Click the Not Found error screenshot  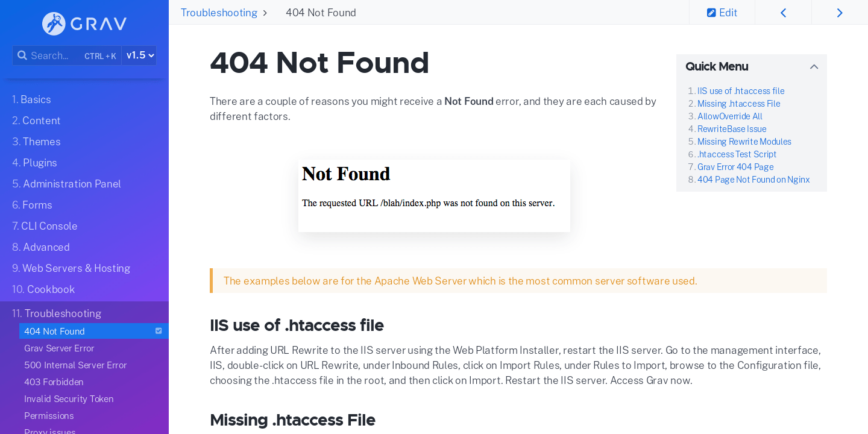(434, 196)
